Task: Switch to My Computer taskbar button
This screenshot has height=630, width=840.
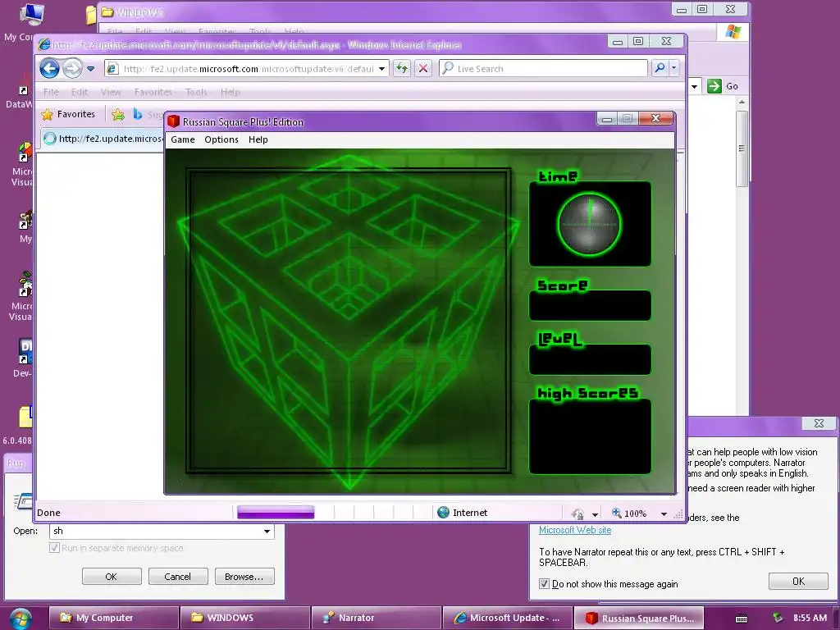Action: [113, 618]
